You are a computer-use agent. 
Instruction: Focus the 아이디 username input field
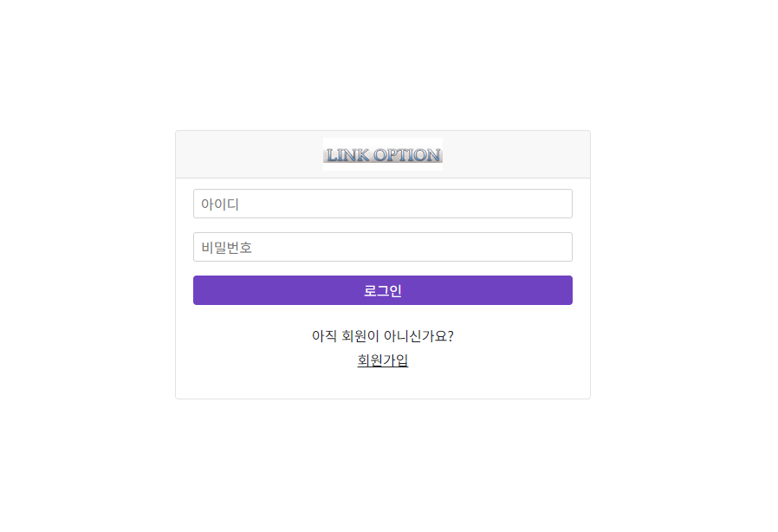[x=383, y=204]
